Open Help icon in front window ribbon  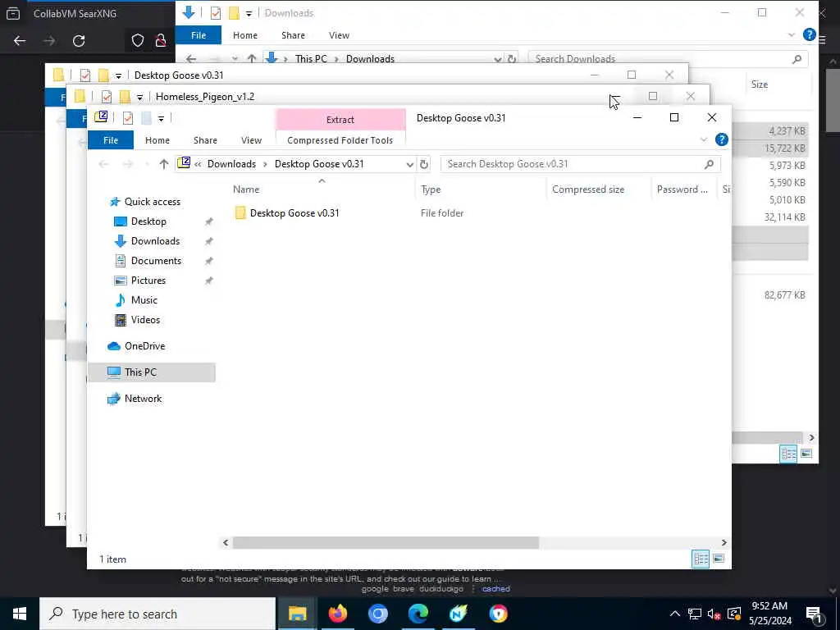point(722,139)
